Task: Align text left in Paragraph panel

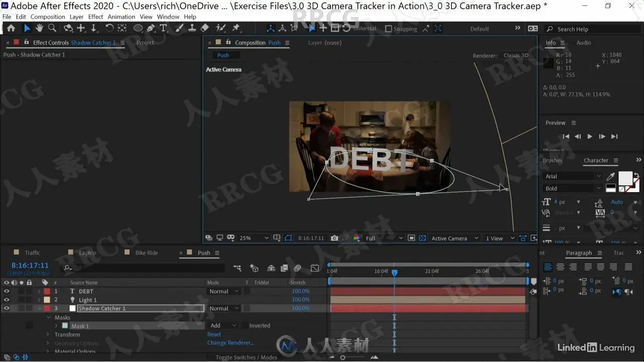Action: point(548,267)
